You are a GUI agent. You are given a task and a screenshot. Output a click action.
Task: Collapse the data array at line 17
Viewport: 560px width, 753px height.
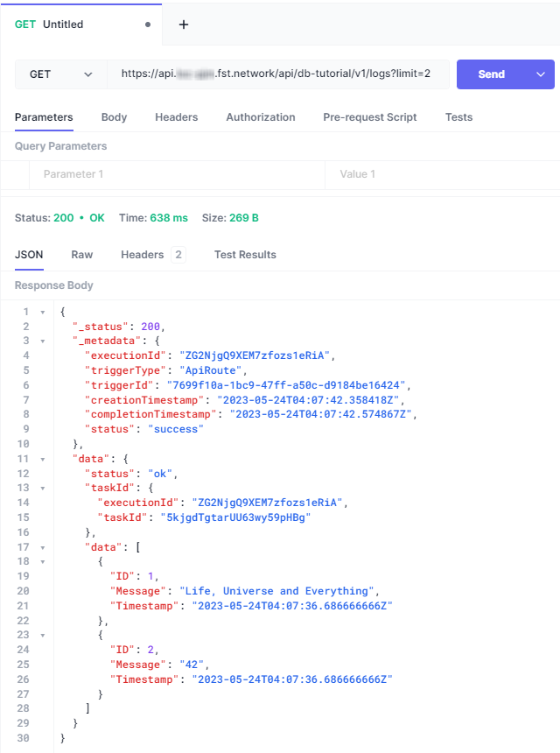(43, 548)
